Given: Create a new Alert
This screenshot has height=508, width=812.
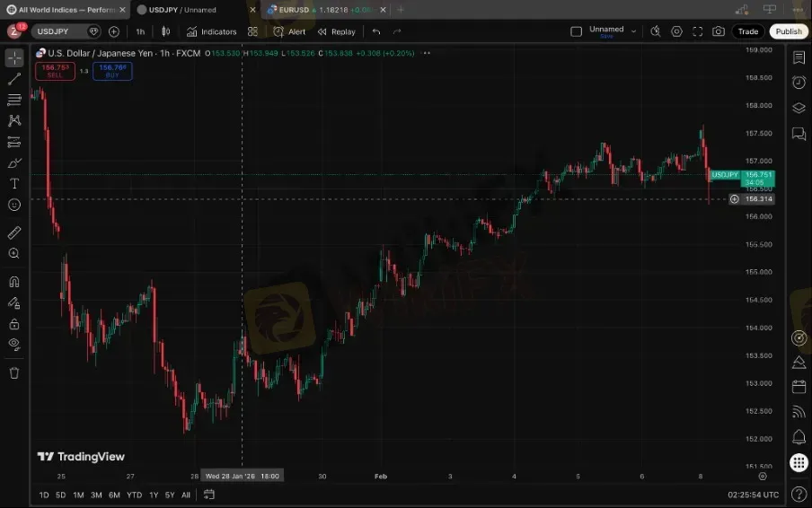Looking at the screenshot, I should click(x=289, y=31).
